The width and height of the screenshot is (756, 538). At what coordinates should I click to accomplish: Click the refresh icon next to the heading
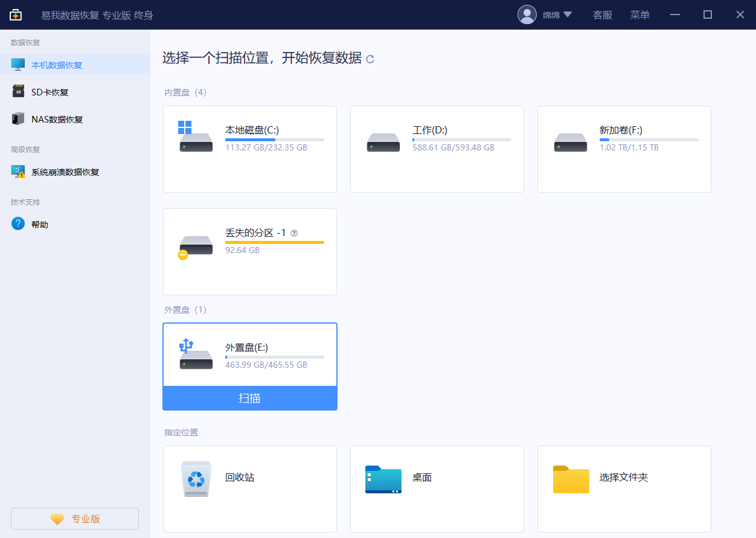pyautogui.click(x=371, y=59)
